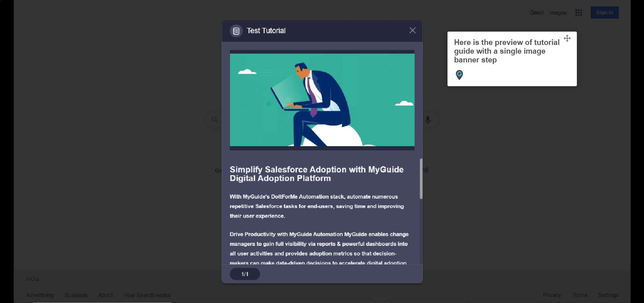Open the Business footer link
Image resolution: width=644 pixels, height=303 pixels.
pyautogui.click(x=76, y=295)
